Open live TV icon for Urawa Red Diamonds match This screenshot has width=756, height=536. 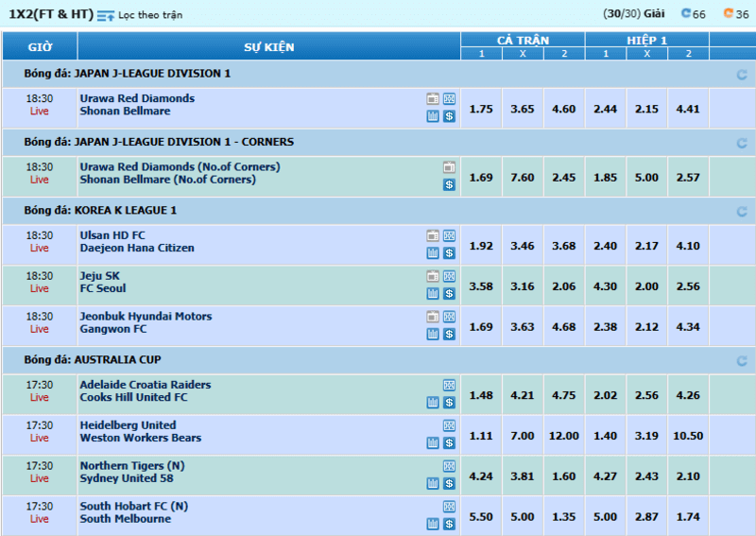point(433,99)
